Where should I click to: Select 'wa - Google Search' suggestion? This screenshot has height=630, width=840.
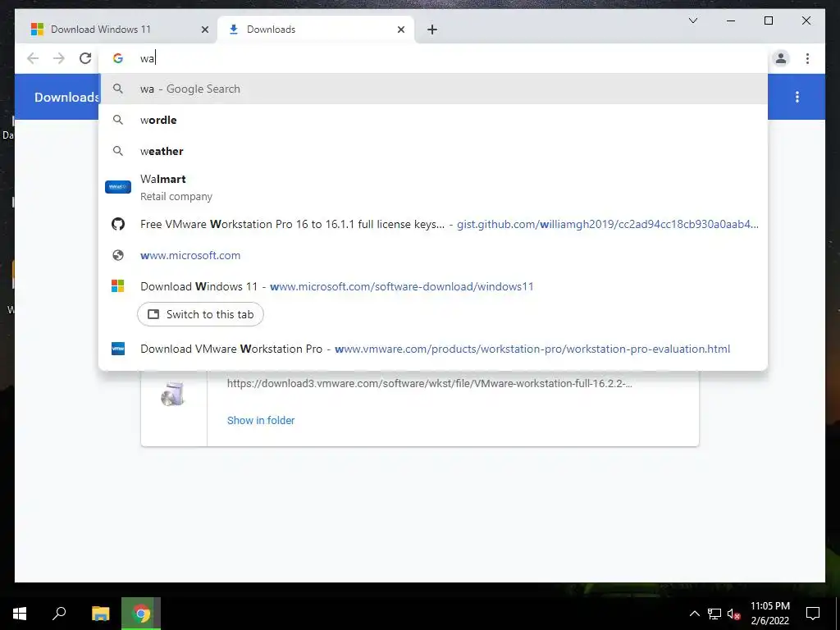coord(433,89)
